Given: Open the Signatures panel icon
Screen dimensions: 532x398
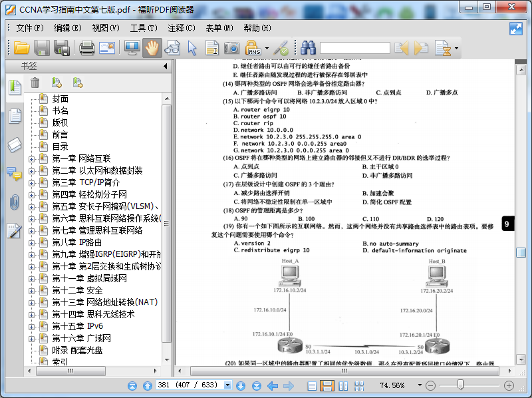Looking at the screenshot, I should pyautogui.click(x=14, y=230).
